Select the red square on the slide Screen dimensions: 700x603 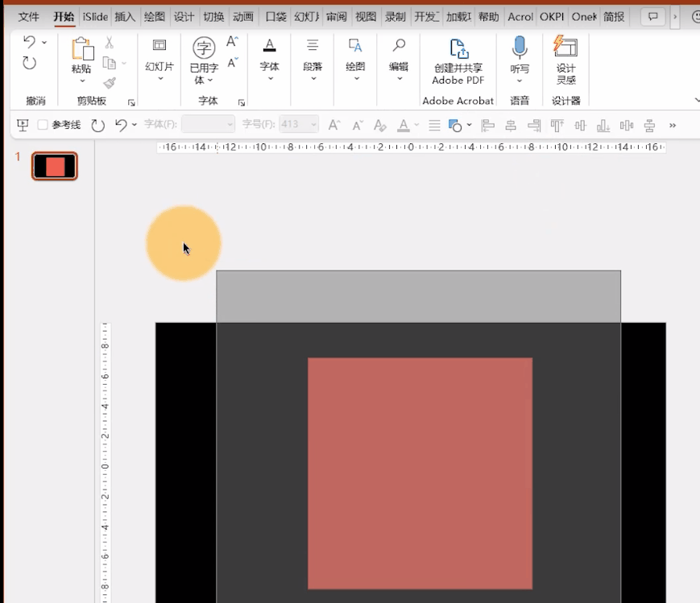pyautogui.click(x=420, y=473)
